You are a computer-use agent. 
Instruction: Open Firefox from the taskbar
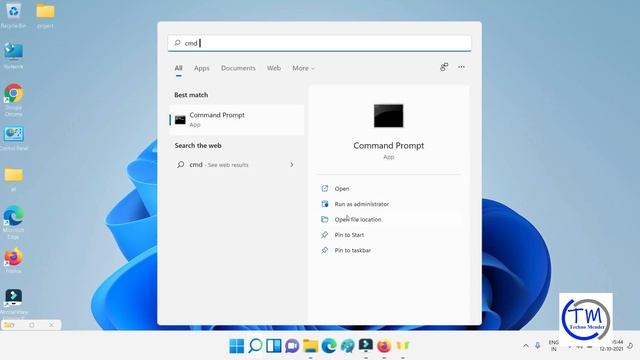(384, 346)
